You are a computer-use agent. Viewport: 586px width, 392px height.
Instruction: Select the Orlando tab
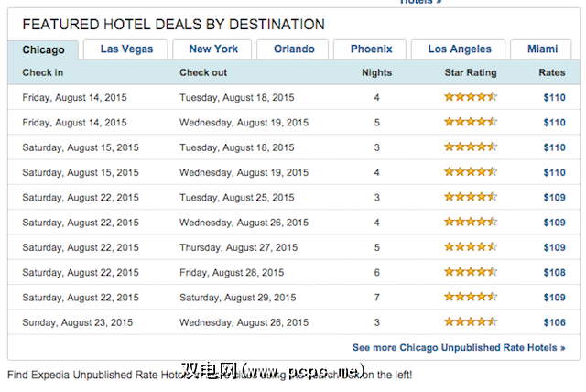[x=294, y=49]
